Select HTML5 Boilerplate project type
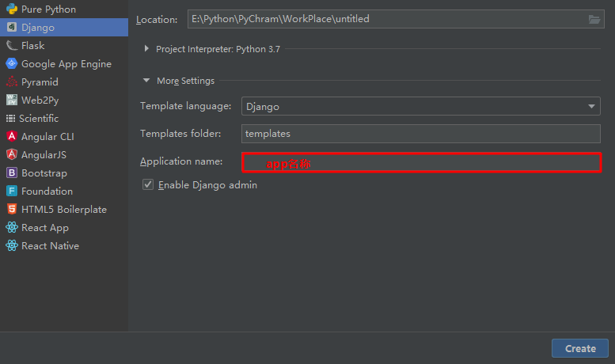This screenshot has height=364, width=615. [64, 209]
